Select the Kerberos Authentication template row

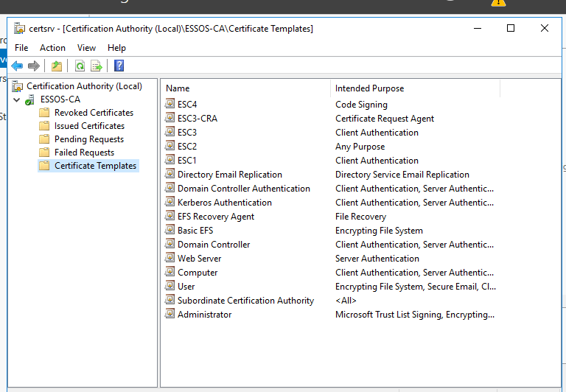click(x=224, y=203)
